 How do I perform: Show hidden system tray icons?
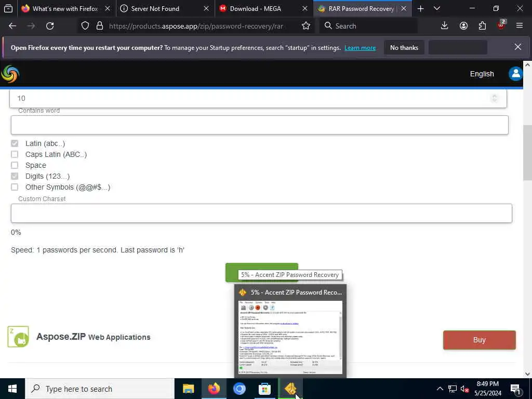tap(440, 389)
